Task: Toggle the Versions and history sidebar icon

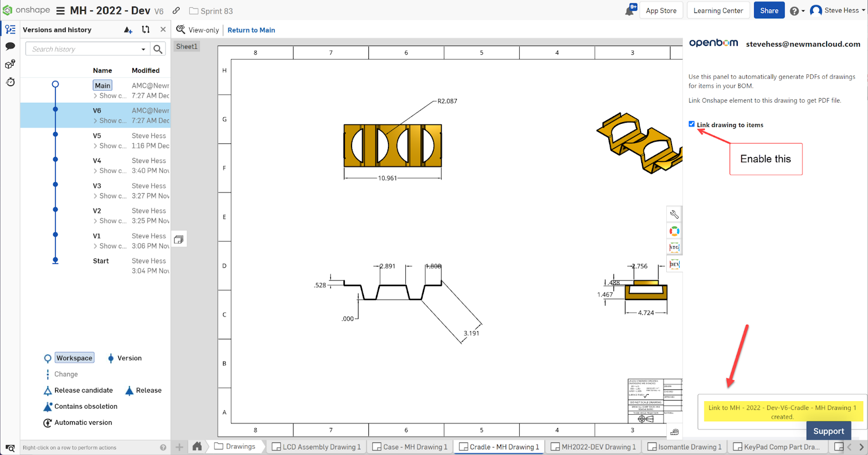Action: [x=10, y=29]
